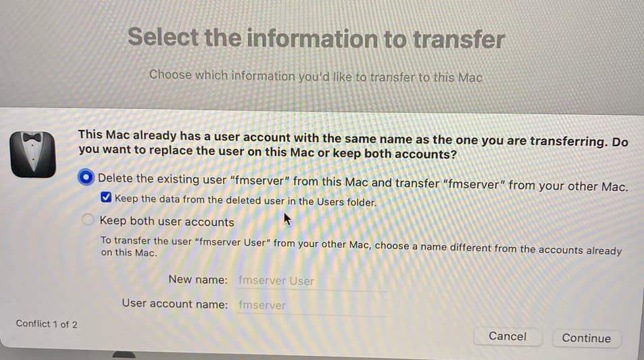Click the Keep the data from the deleted user text
This screenshot has width=644, height=360.
click(245, 200)
